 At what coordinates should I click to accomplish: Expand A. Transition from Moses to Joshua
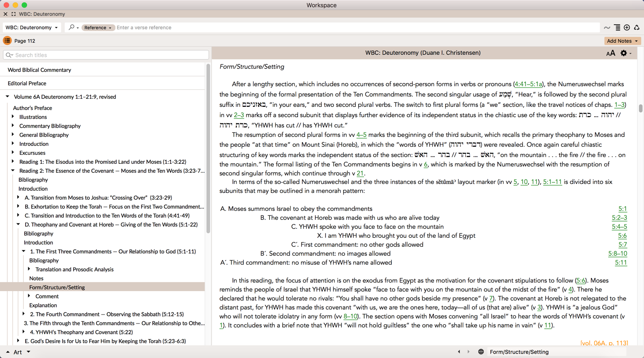click(18, 198)
